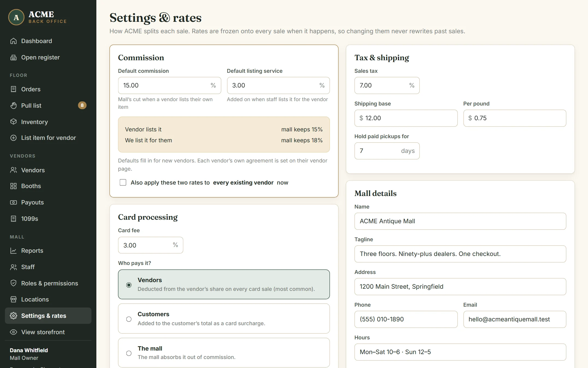This screenshot has height=368, width=588.
Task: Click the Hours input field
Action: point(460,352)
